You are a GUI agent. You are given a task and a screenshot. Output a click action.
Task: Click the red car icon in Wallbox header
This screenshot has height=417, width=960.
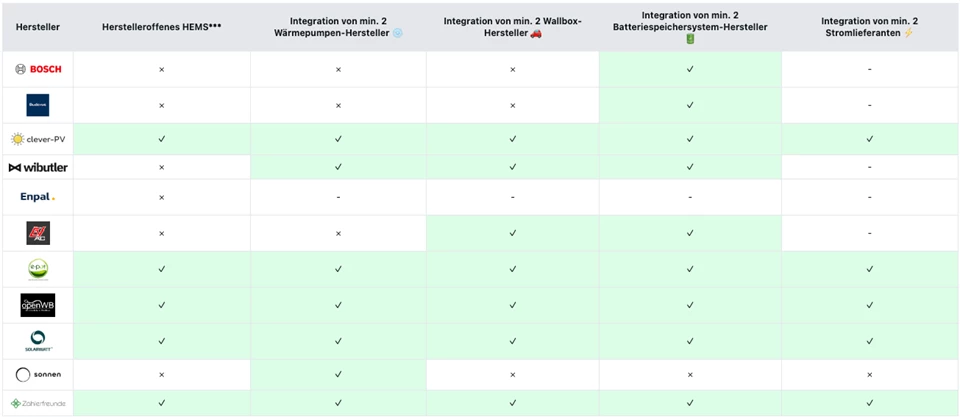pos(536,33)
